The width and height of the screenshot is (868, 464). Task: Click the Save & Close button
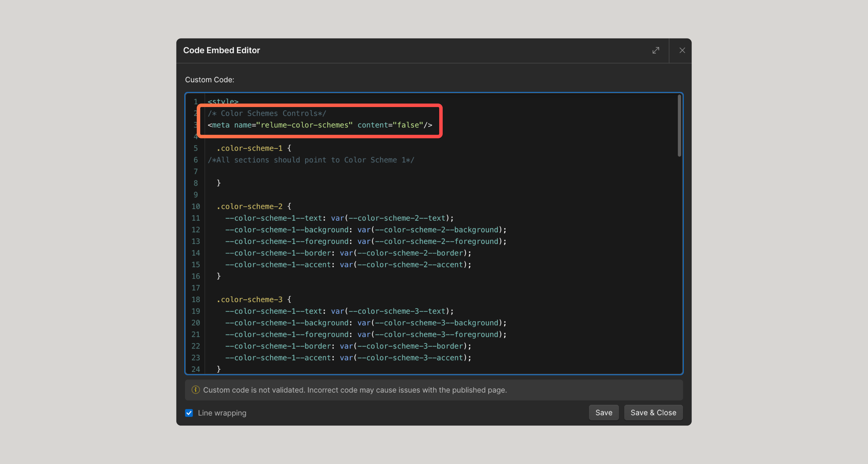653,413
